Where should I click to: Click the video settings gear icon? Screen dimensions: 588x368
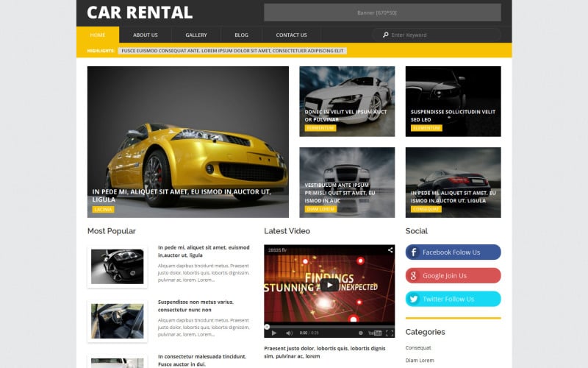[361, 333]
